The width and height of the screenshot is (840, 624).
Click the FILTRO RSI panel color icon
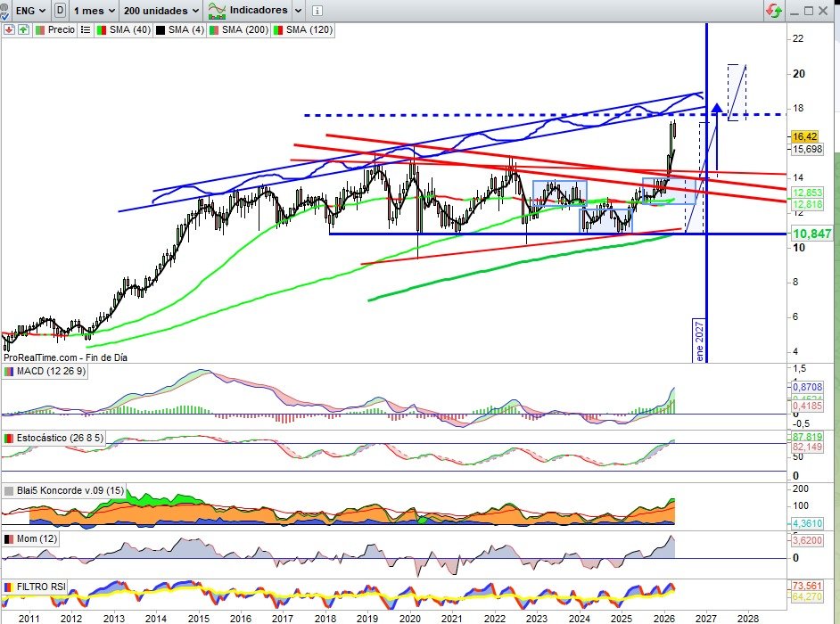click(9, 587)
